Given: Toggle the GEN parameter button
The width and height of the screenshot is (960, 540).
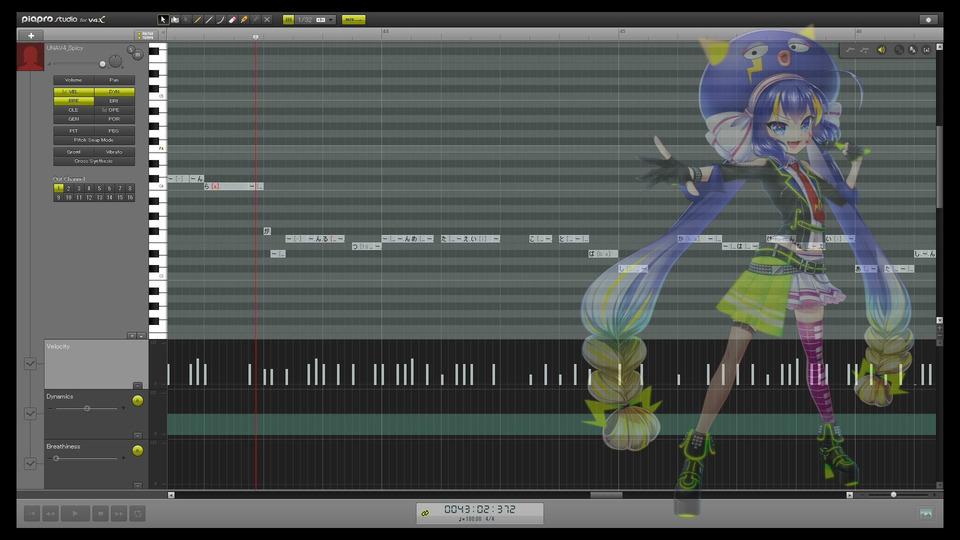Looking at the screenshot, I should (73, 119).
